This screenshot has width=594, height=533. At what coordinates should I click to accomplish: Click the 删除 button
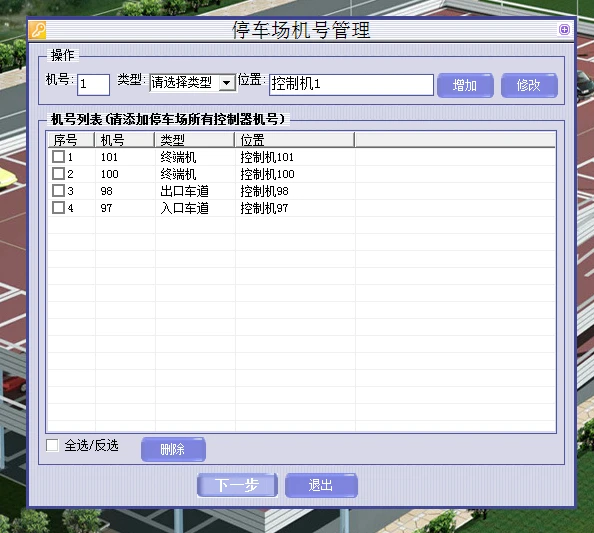[x=173, y=449]
